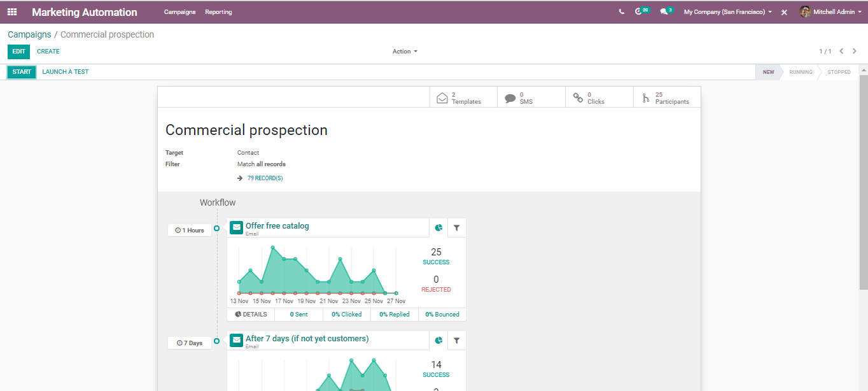This screenshot has height=391, width=868.
Task: Click the Match all records filter text
Action: click(x=262, y=164)
